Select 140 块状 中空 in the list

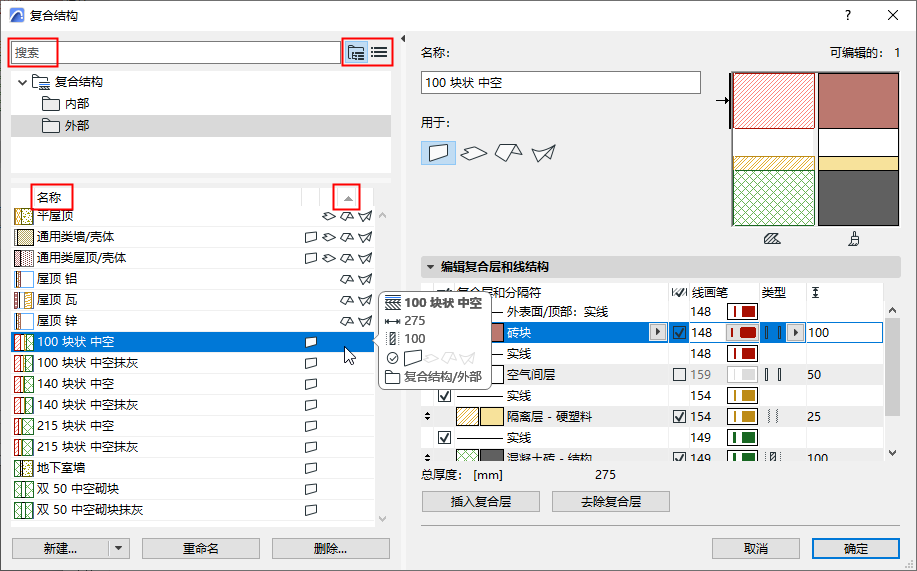(193, 384)
